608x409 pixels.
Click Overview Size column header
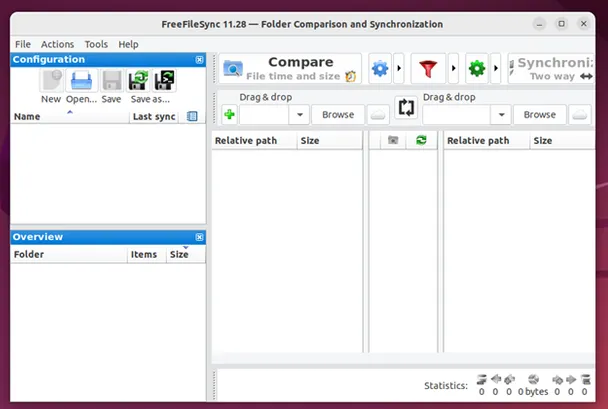[x=186, y=254]
